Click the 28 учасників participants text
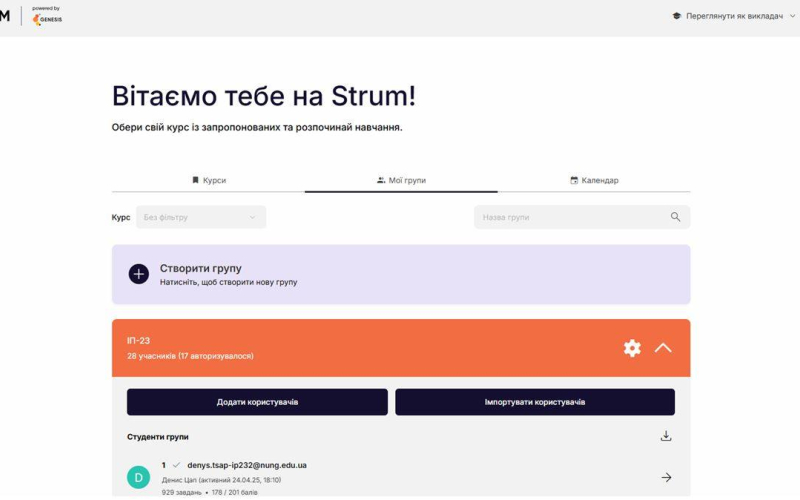This screenshot has height=500, width=800. (190, 356)
